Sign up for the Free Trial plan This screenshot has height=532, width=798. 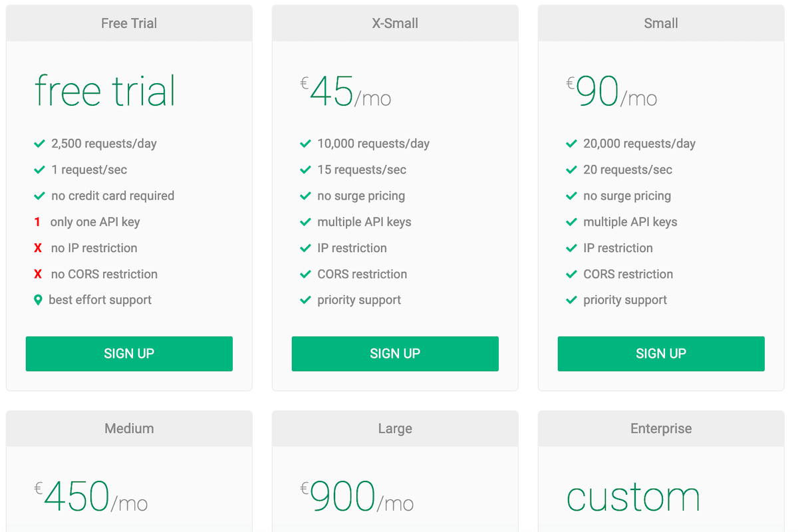click(x=129, y=354)
